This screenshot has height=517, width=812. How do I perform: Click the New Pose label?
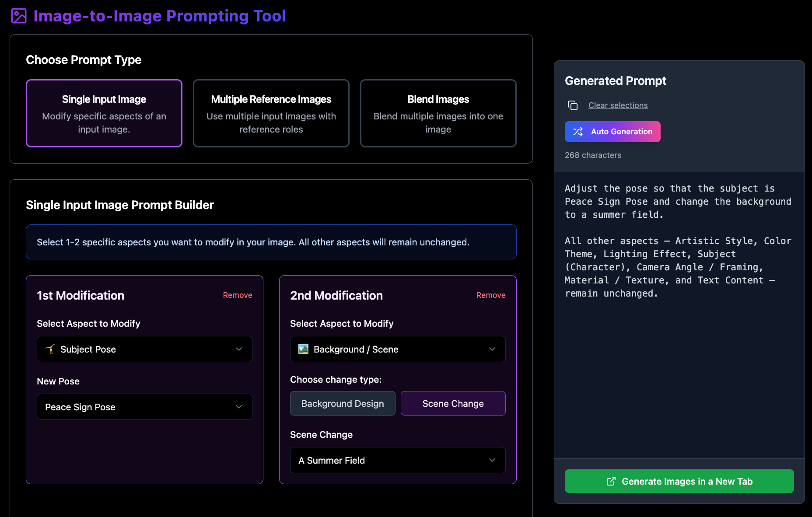coord(58,381)
